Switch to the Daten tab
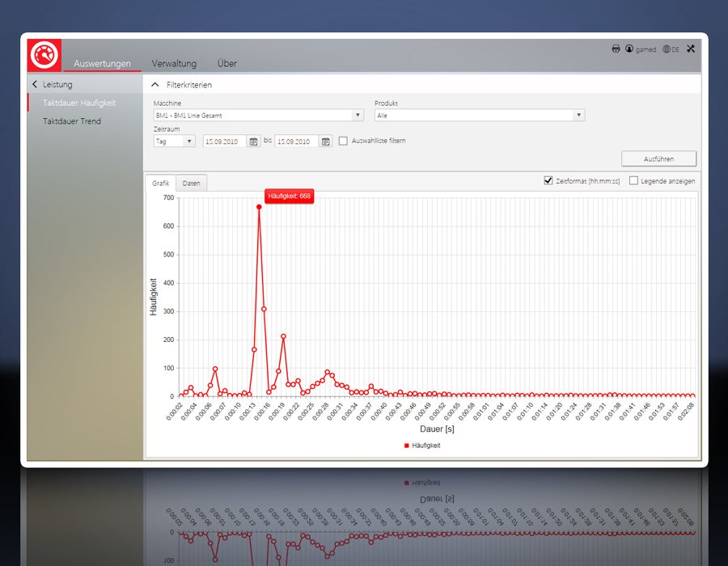 [191, 184]
